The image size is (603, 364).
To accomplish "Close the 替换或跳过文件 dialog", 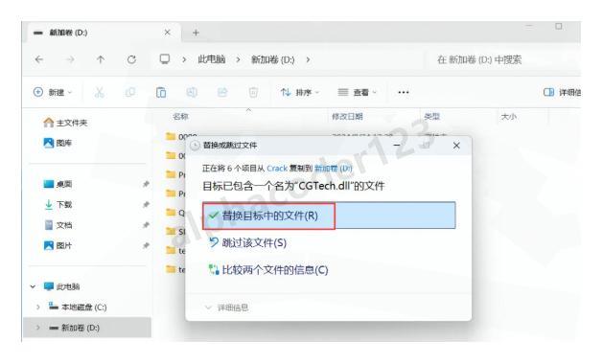I will tap(456, 146).
